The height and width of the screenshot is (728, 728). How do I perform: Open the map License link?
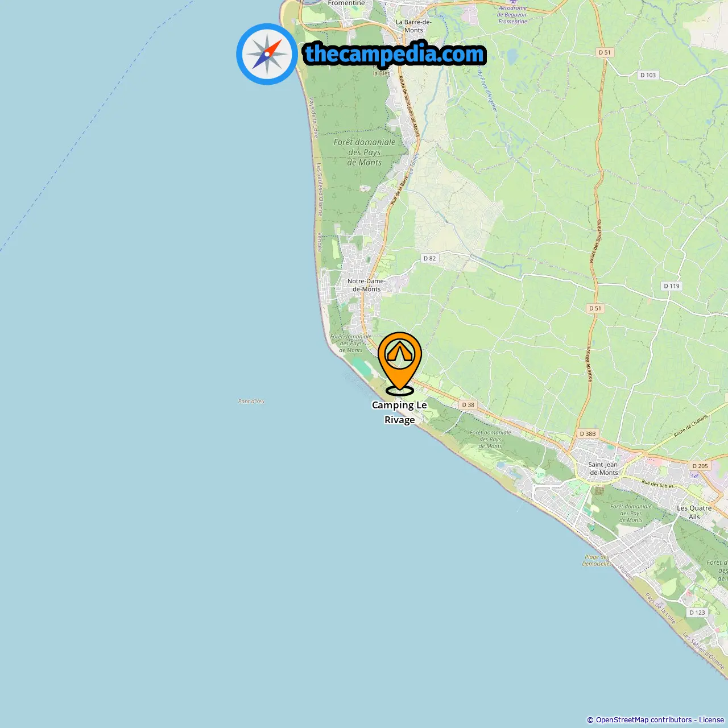[x=712, y=719]
